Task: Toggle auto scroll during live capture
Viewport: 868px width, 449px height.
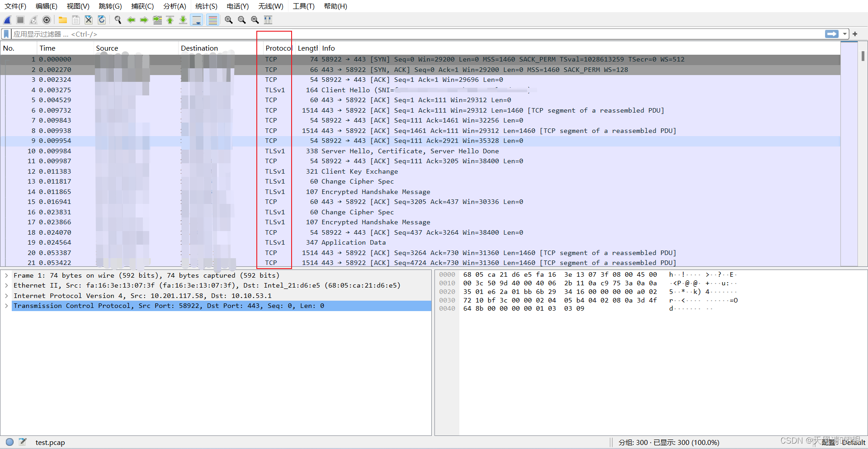Action: click(197, 20)
